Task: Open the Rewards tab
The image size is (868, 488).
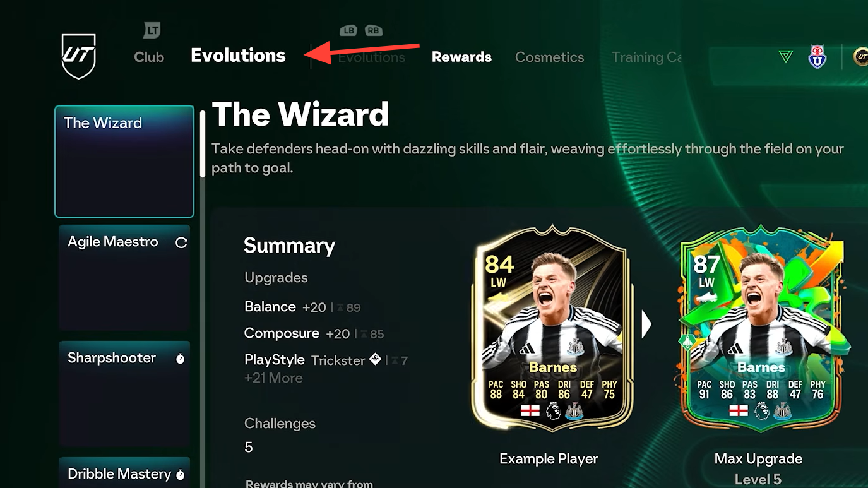Action: [461, 57]
